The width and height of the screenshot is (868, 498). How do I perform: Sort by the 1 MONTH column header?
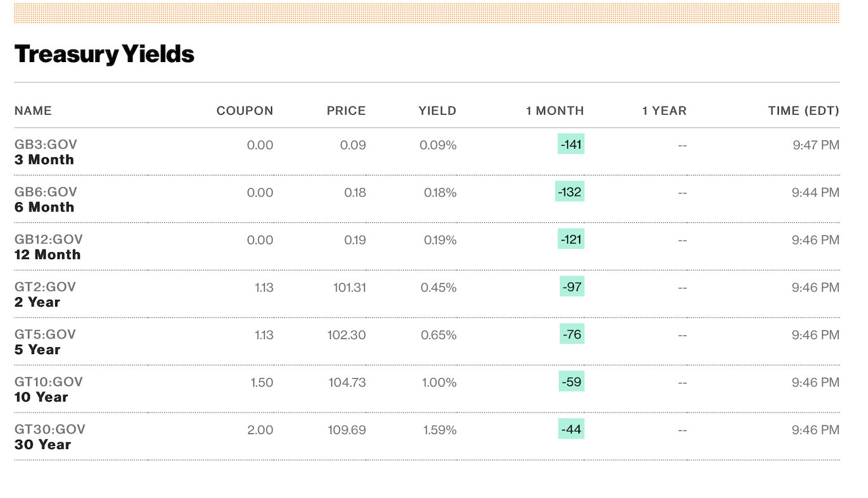(x=554, y=110)
